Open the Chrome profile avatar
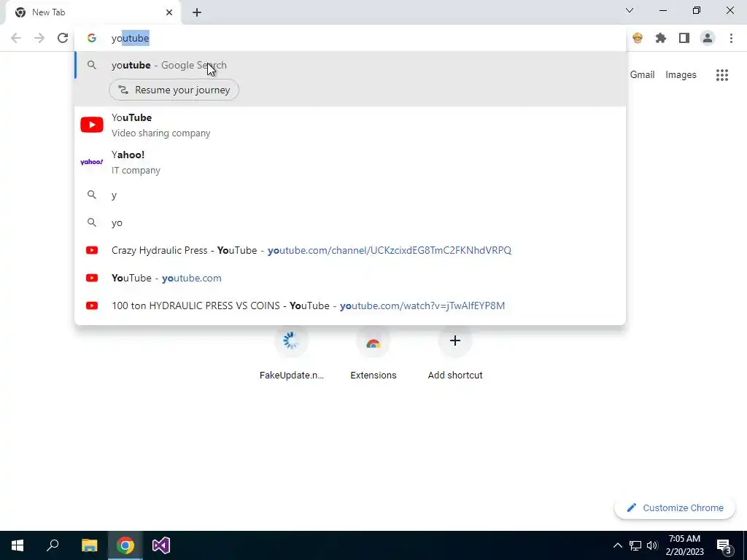The height and width of the screenshot is (560, 747). tap(708, 38)
